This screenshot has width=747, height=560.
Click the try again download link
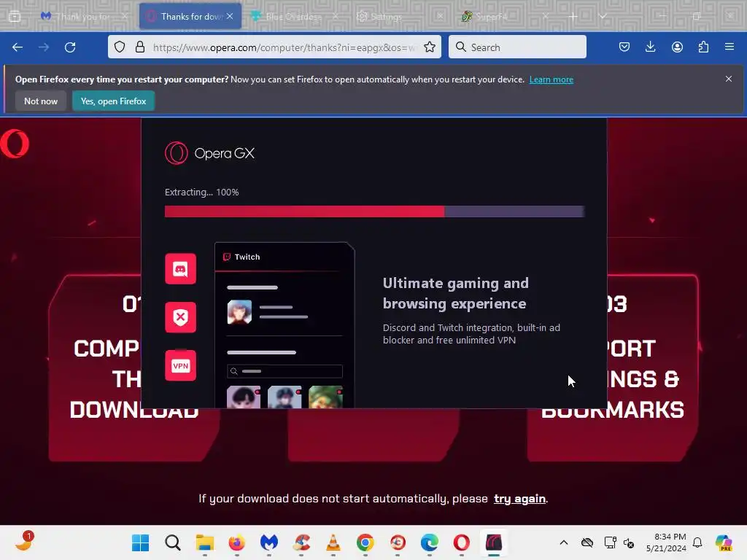[519, 499]
